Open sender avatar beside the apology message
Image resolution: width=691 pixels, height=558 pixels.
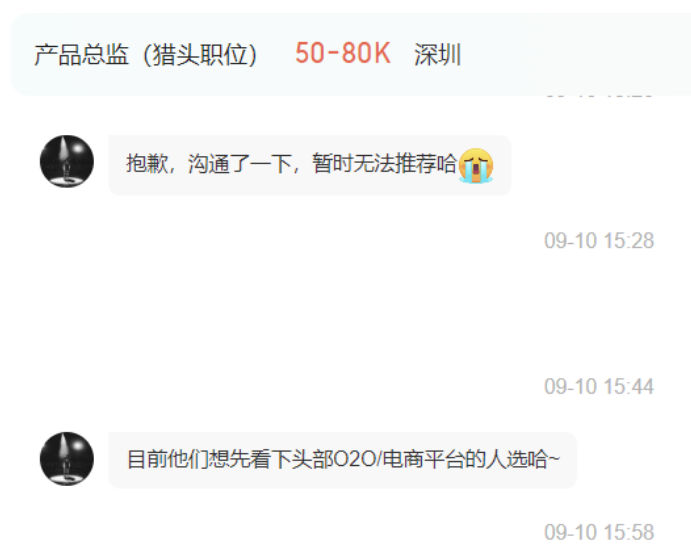tap(67, 161)
